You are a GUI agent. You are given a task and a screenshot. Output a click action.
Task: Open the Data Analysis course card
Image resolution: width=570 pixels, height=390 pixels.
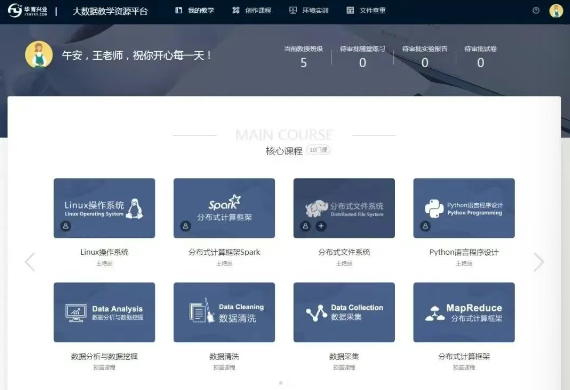[x=104, y=312]
